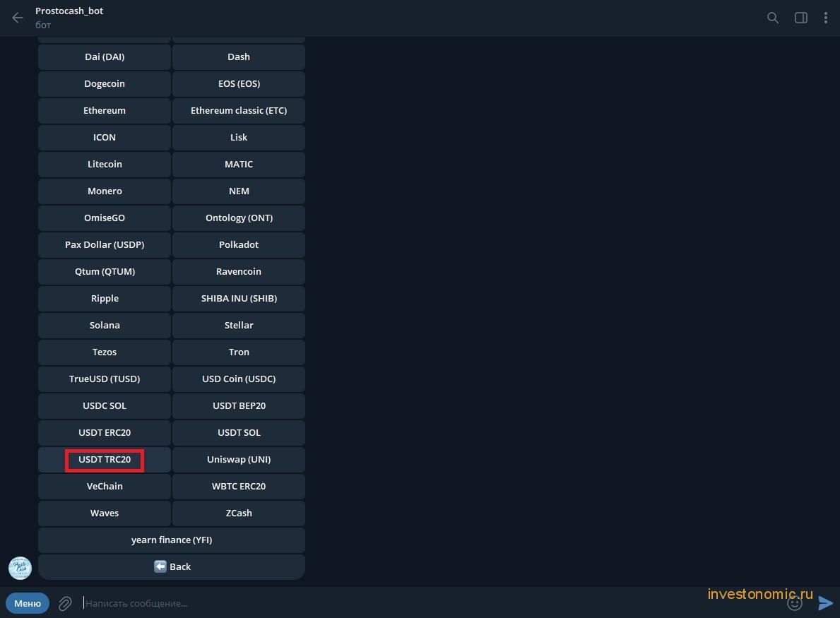
Task: Pick the Ethereum classic (ETC) button
Action: pyautogui.click(x=239, y=110)
